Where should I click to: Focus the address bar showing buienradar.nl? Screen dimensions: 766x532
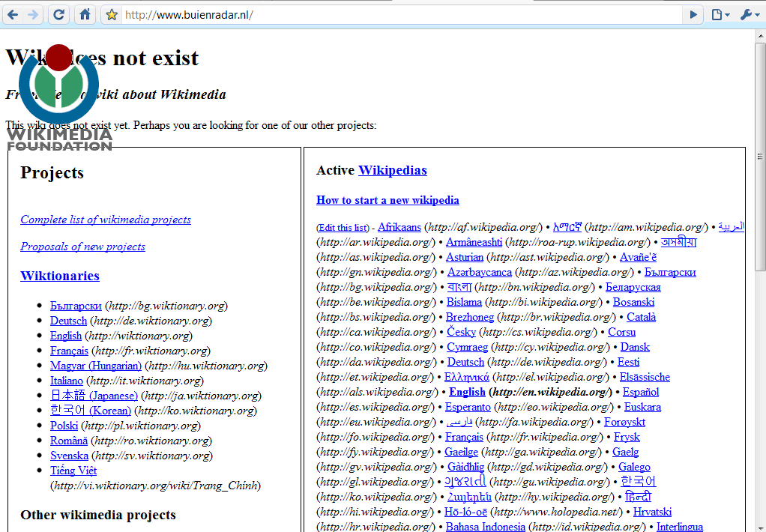coord(402,15)
